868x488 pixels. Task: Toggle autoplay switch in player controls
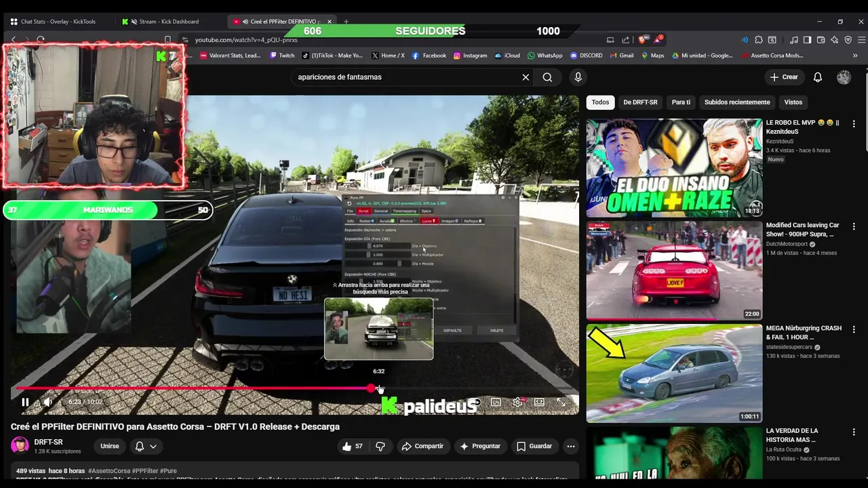[x=475, y=402]
